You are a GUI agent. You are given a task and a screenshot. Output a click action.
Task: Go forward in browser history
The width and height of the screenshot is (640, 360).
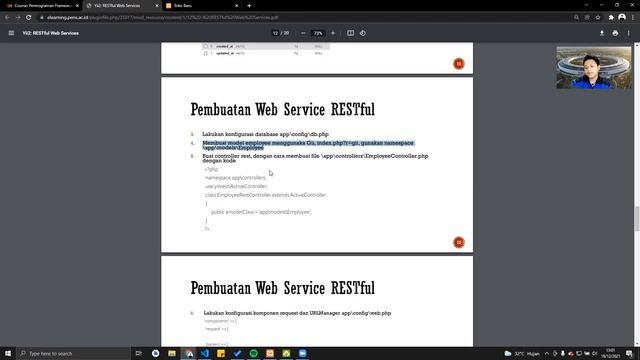click(18, 18)
